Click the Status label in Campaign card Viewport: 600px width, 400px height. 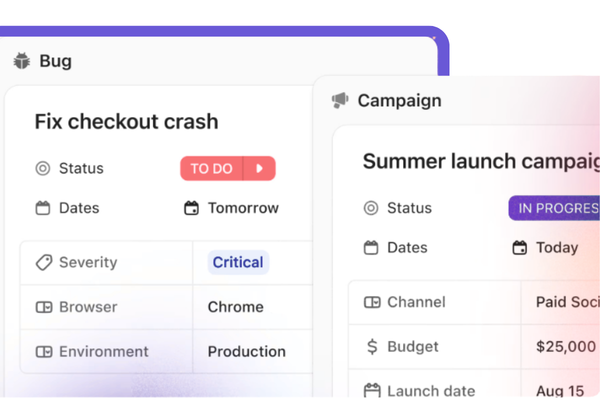click(x=409, y=208)
